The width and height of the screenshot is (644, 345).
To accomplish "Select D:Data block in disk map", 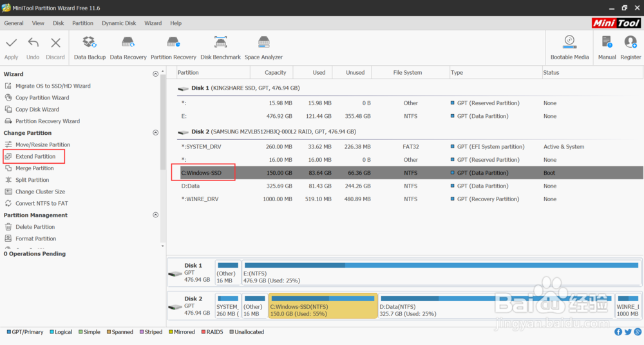I will click(496, 306).
